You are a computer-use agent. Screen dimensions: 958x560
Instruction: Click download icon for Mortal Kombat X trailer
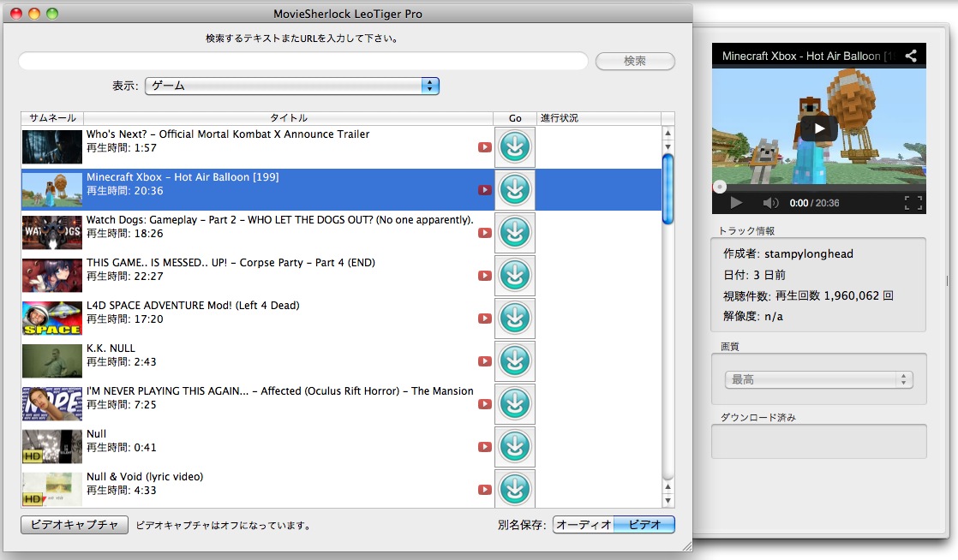point(514,146)
